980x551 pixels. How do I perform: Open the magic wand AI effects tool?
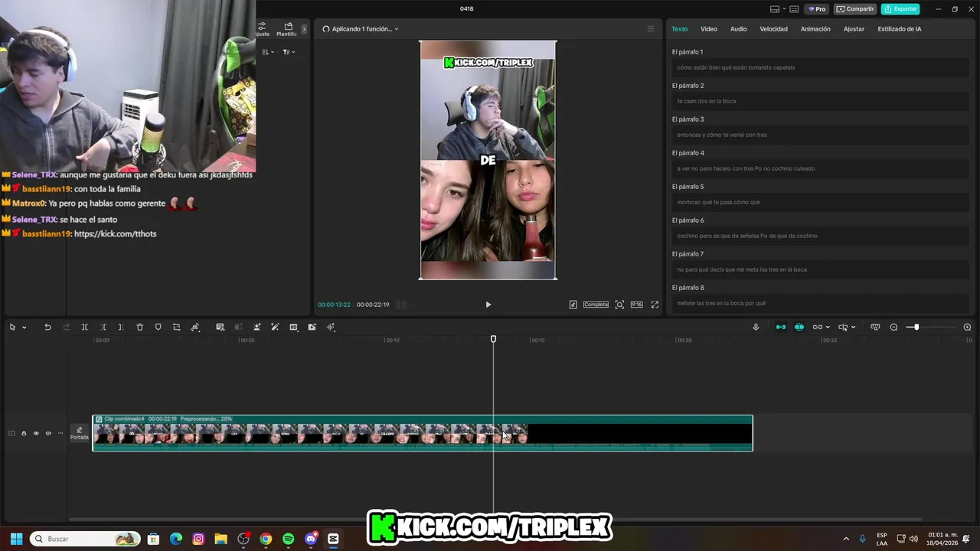point(275,328)
